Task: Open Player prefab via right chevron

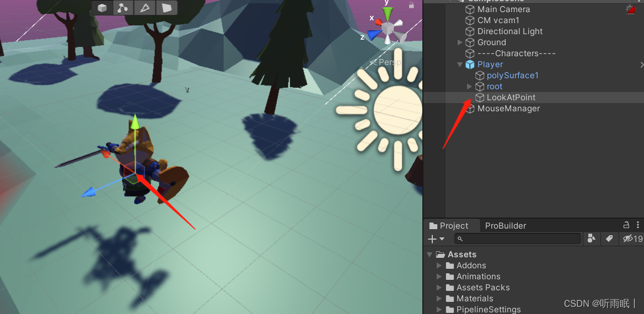Action: (642, 64)
